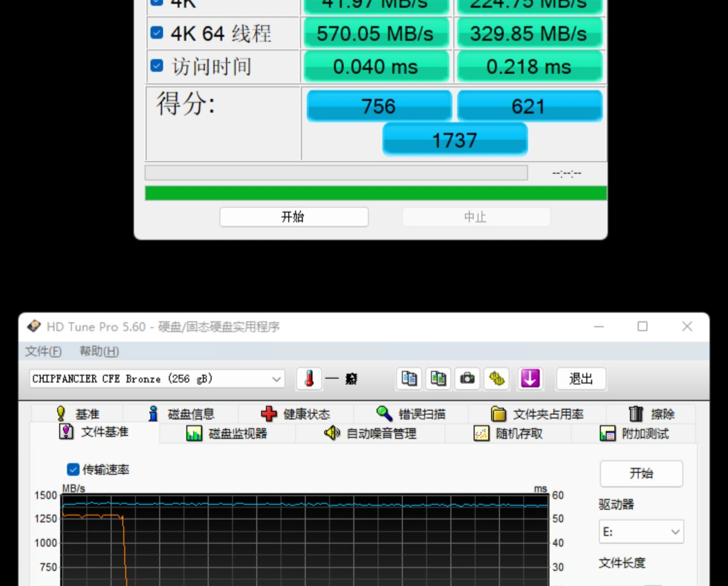Viewport: 728px width, 586px height.
Task: Select the 磁盘监视器 tab
Action: [227, 434]
